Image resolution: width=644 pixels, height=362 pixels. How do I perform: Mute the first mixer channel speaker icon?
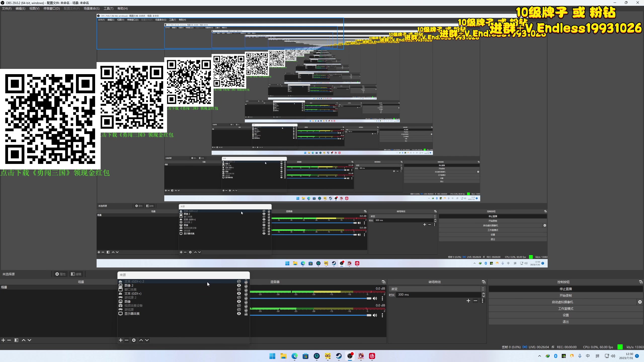[x=375, y=298]
